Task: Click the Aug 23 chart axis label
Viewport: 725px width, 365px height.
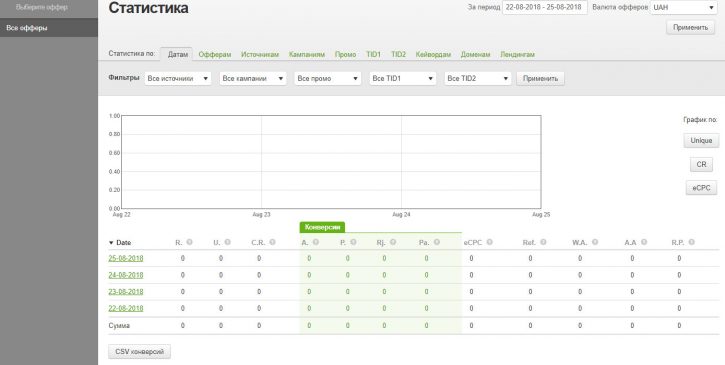Action: [261, 215]
